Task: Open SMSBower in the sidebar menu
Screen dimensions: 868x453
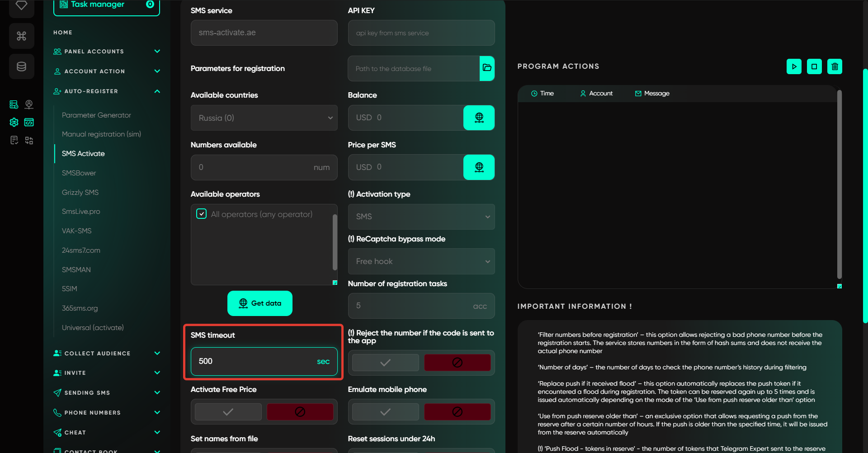Action: pyautogui.click(x=79, y=173)
